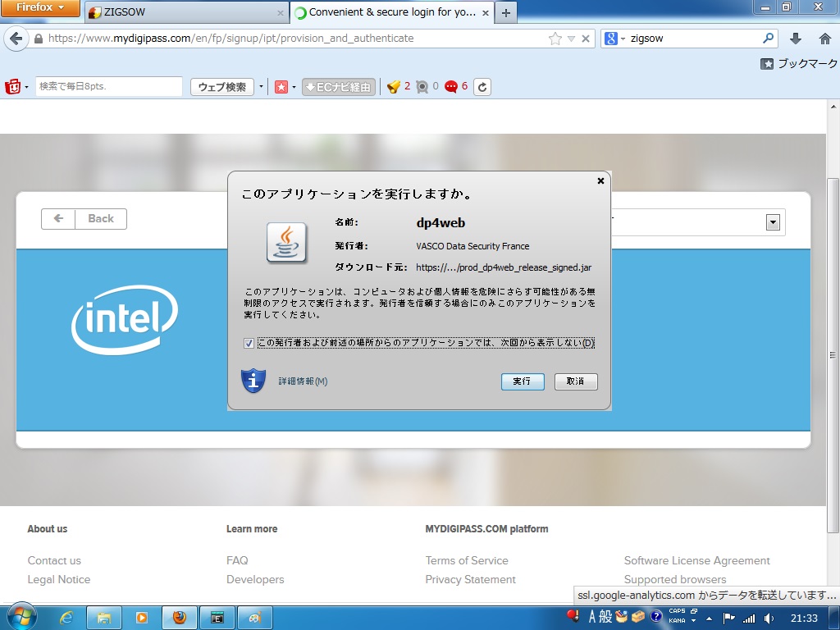Show hidden system tray icons

click(x=709, y=619)
